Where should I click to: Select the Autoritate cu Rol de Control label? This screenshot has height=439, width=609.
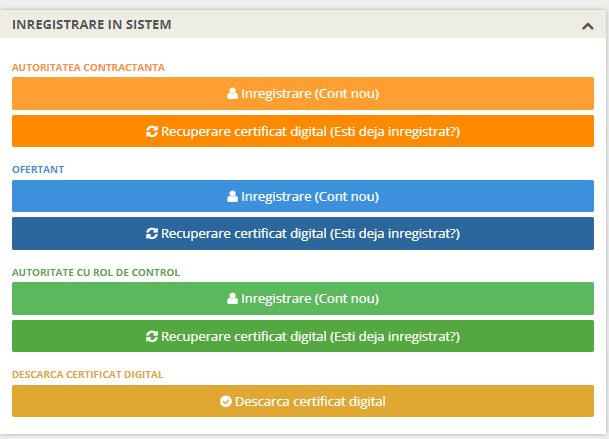point(96,272)
